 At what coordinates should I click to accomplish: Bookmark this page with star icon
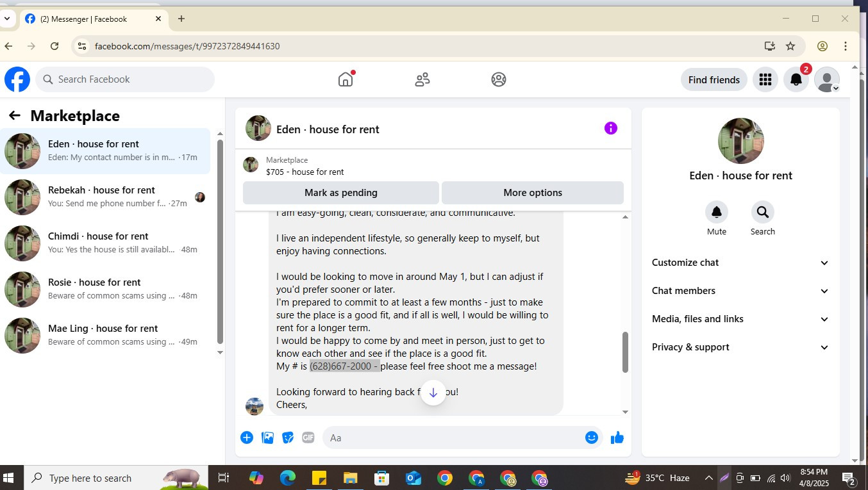tap(790, 46)
